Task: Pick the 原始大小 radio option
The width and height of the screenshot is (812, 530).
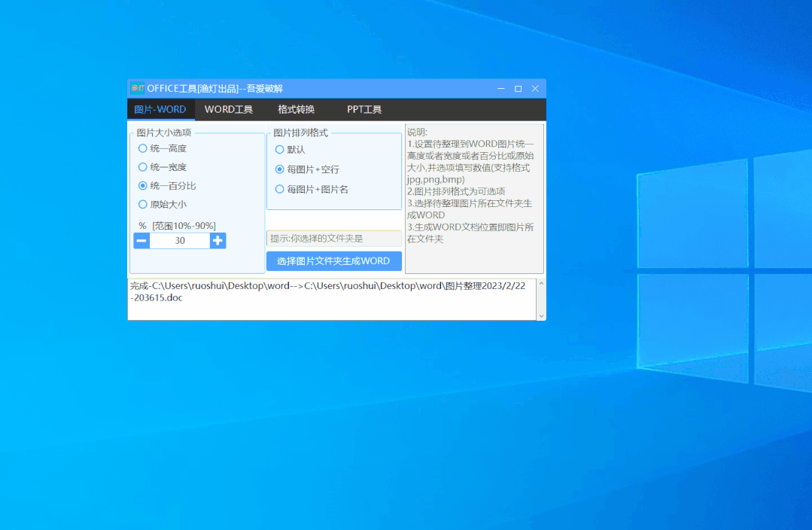Action: tap(162, 205)
